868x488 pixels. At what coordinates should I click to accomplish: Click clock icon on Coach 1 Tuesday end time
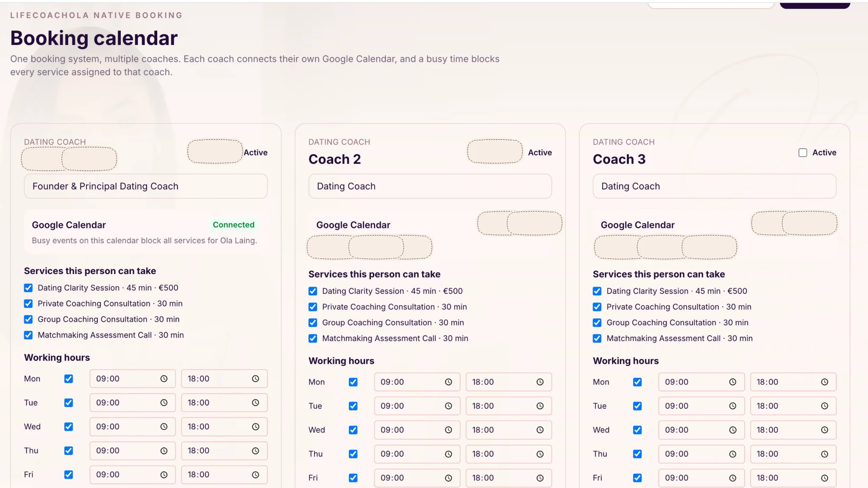[x=256, y=403]
